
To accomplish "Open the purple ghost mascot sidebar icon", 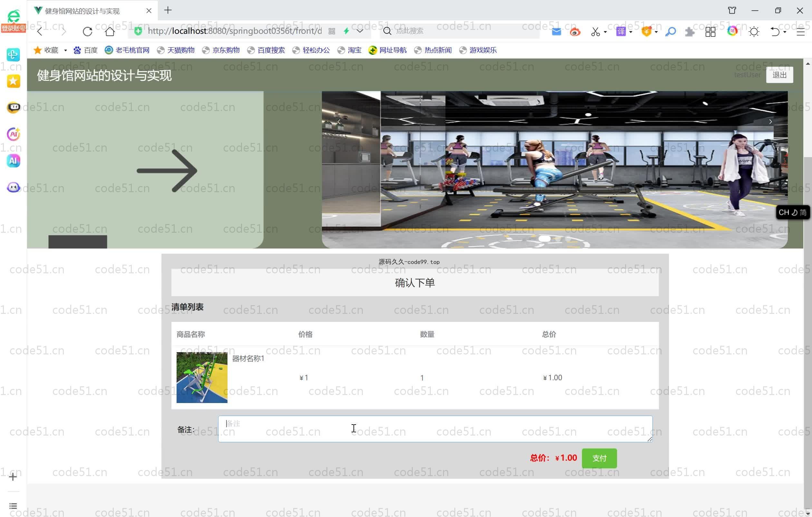I will pos(14,187).
